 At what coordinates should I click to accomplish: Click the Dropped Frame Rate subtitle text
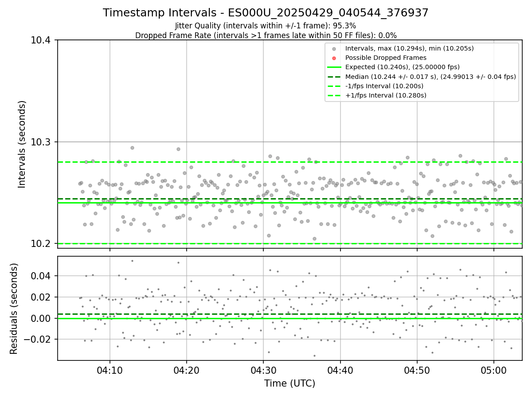pos(266,35)
